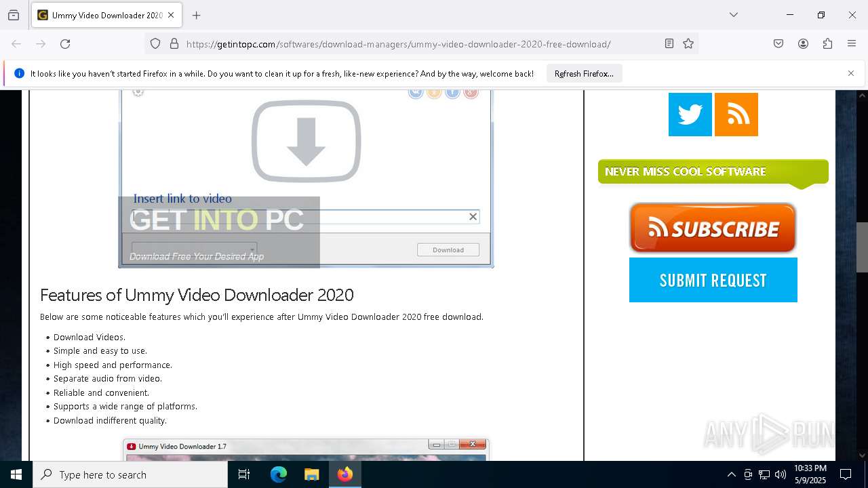Image resolution: width=868 pixels, height=488 pixels.
Task: Go forward to the next page
Action: click(41, 43)
